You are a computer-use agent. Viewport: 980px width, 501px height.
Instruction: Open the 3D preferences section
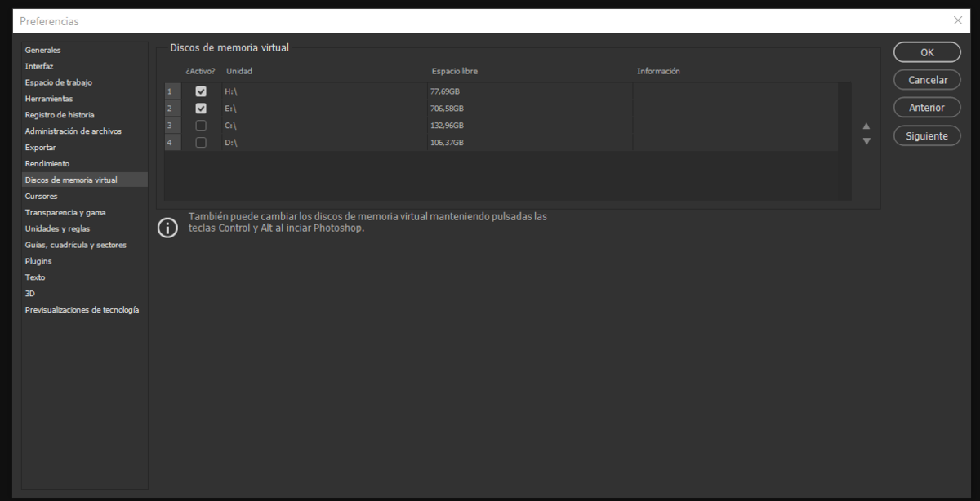pyautogui.click(x=85, y=293)
